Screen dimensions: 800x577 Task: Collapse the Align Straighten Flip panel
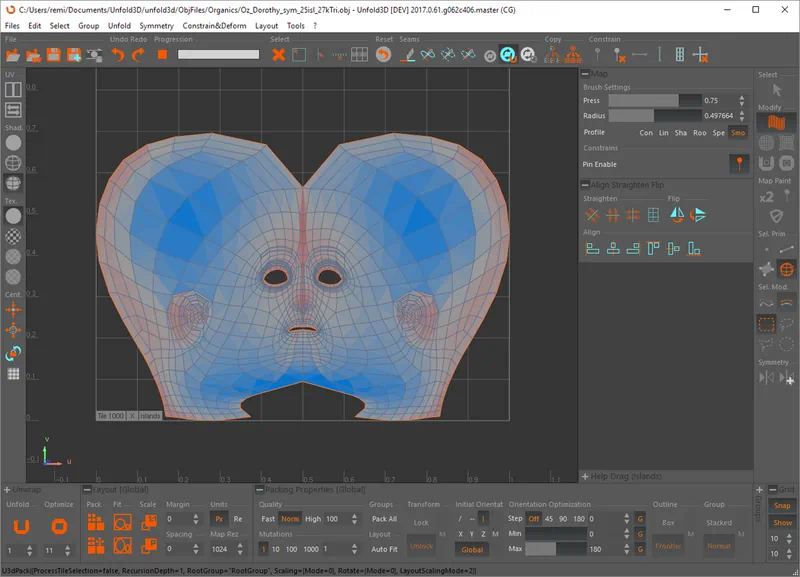click(585, 185)
